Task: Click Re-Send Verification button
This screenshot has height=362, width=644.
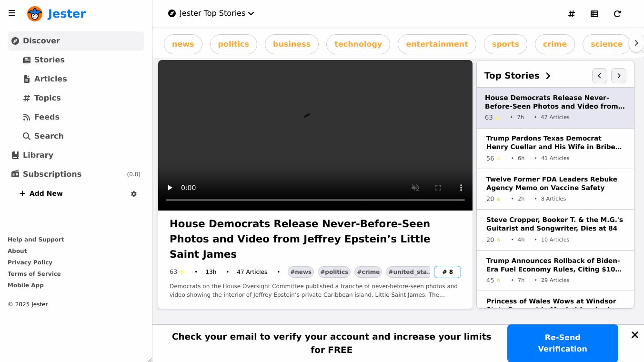Action: (563, 343)
